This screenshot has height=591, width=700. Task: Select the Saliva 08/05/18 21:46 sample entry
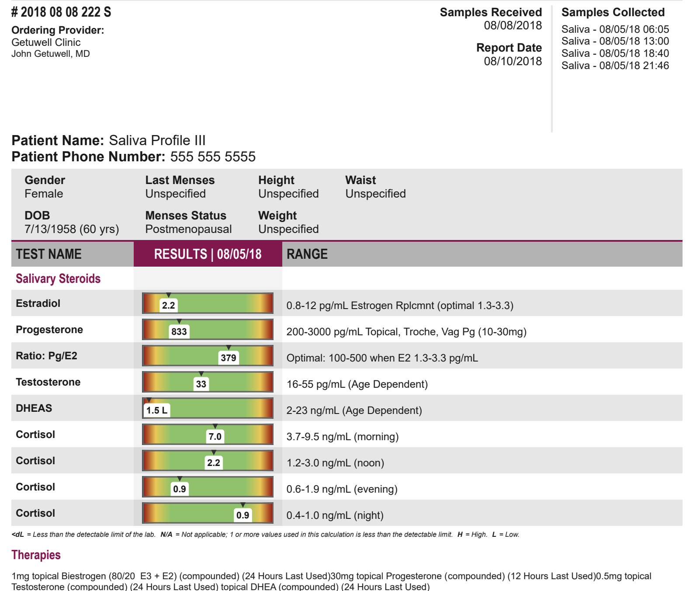[615, 66]
